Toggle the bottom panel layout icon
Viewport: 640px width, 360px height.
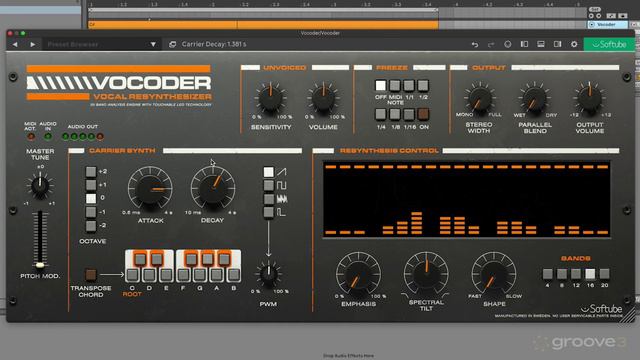point(541,44)
